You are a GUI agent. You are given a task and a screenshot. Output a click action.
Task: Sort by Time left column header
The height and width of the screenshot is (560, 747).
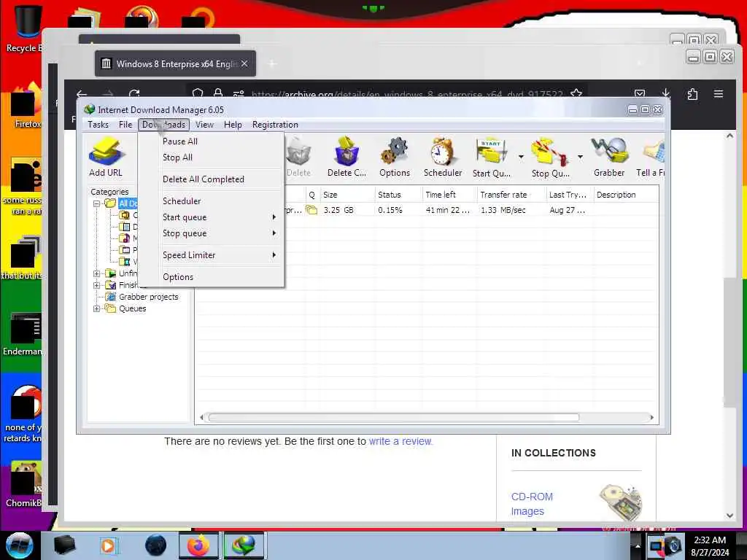pos(449,195)
